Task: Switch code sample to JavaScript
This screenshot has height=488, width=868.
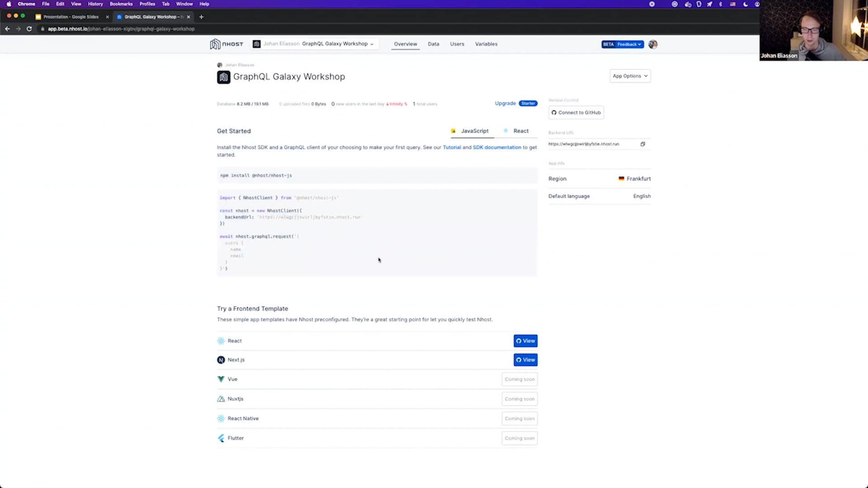Action: (474, 131)
